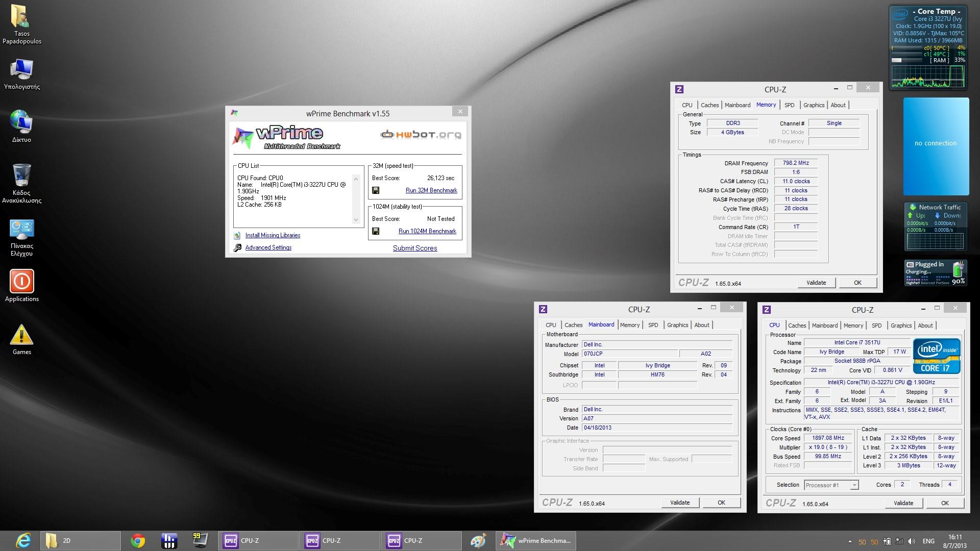Viewport: 980px width, 551px height.
Task: Click the taskbar clock showing 16:11
Action: click(954, 541)
